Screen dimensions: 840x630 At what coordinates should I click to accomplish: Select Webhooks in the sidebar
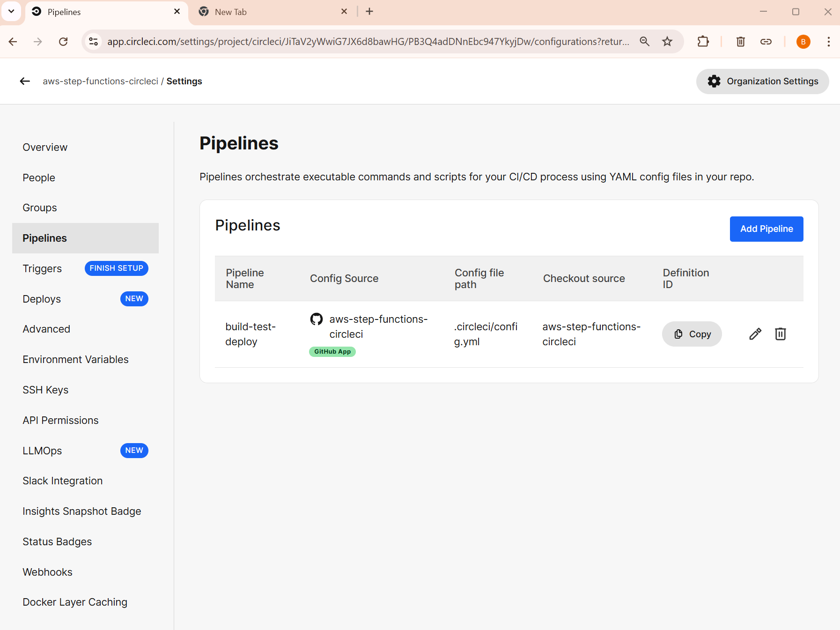(47, 572)
